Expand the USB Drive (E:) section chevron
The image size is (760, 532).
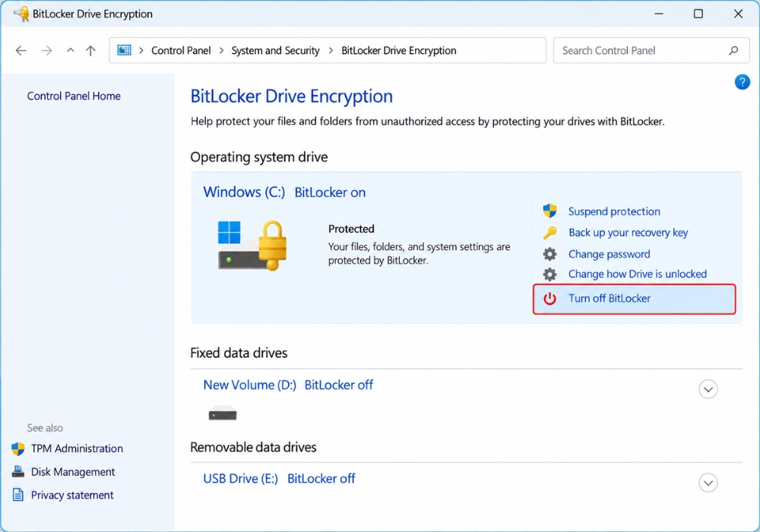point(708,483)
